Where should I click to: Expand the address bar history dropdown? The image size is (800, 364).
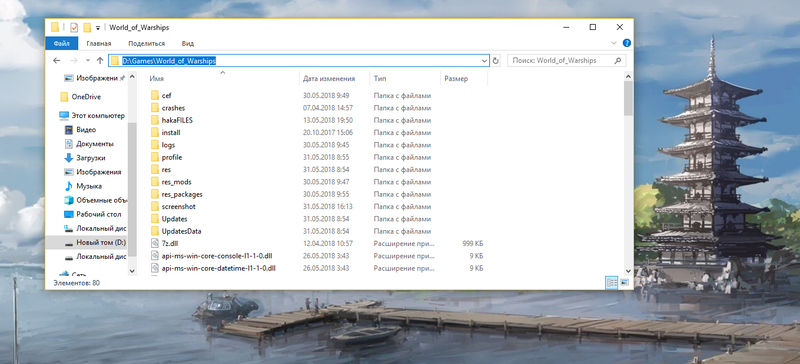(484, 61)
